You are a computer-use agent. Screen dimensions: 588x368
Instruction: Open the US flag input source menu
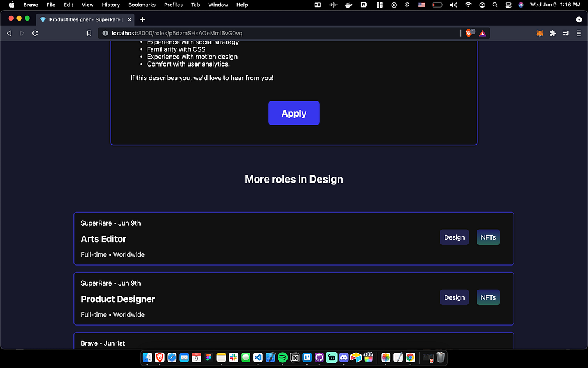click(x=422, y=5)
